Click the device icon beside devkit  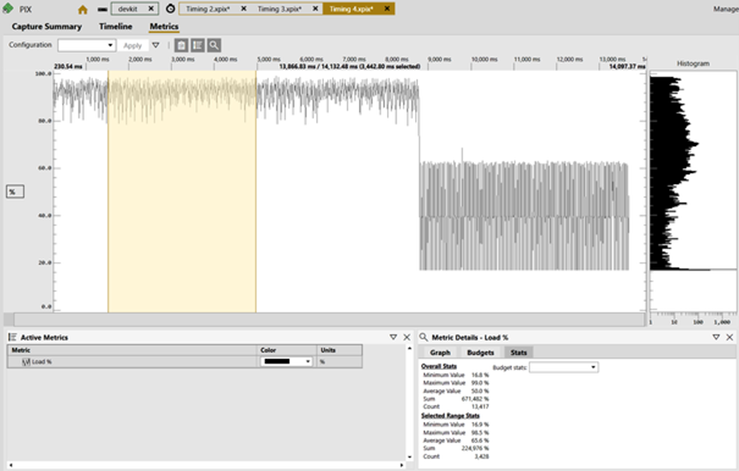pos(102,9)
